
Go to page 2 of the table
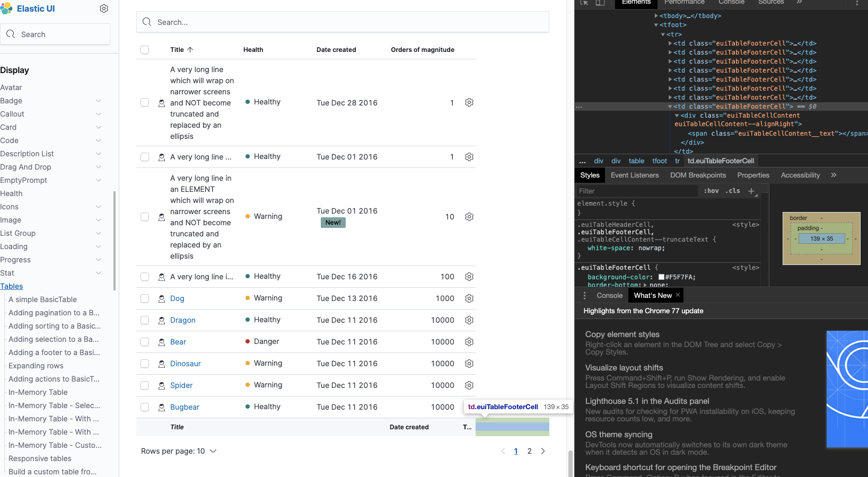coord(529,451)
